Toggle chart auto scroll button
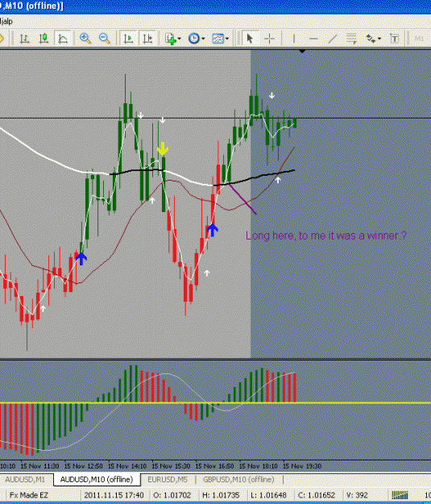Screen dimensions: 431x504 pyautogui.click(x=128, y=39)
